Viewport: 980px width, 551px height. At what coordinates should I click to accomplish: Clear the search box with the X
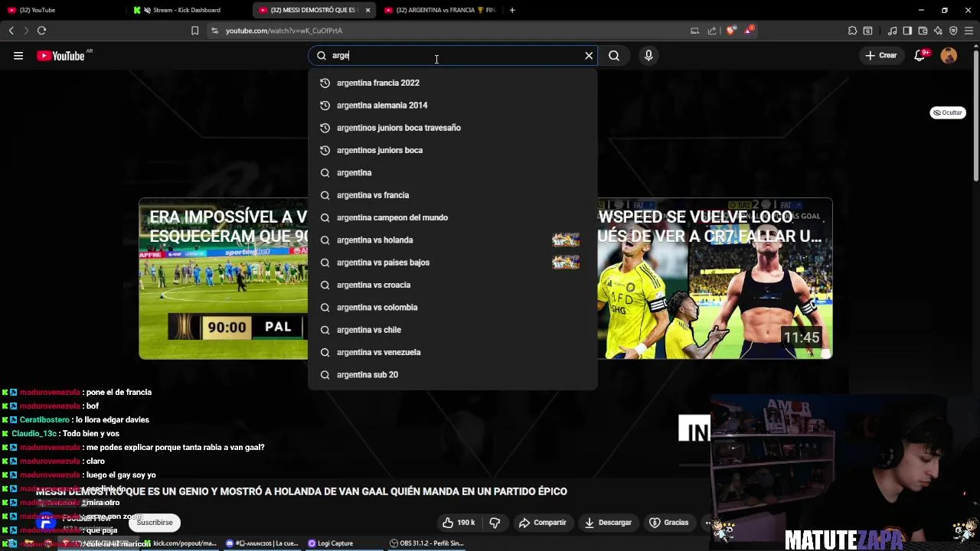589,55
